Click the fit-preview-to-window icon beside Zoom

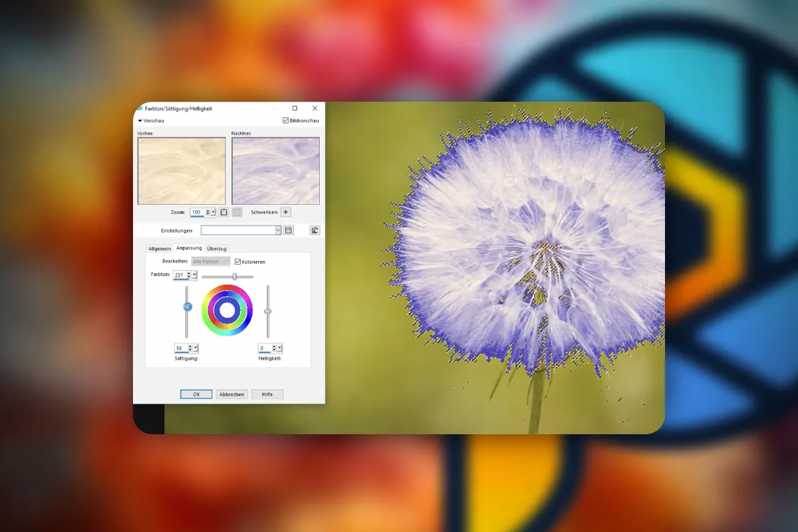(x=224, y=212)
